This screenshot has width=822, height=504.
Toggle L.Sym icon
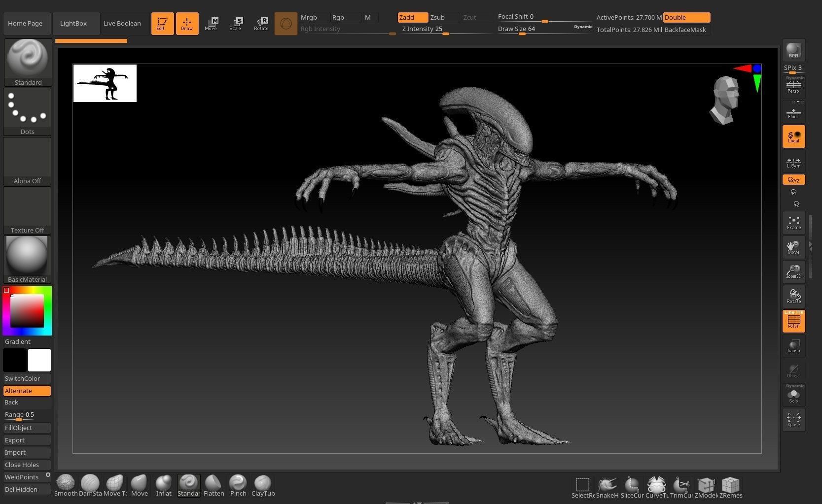tap(793, 162)
